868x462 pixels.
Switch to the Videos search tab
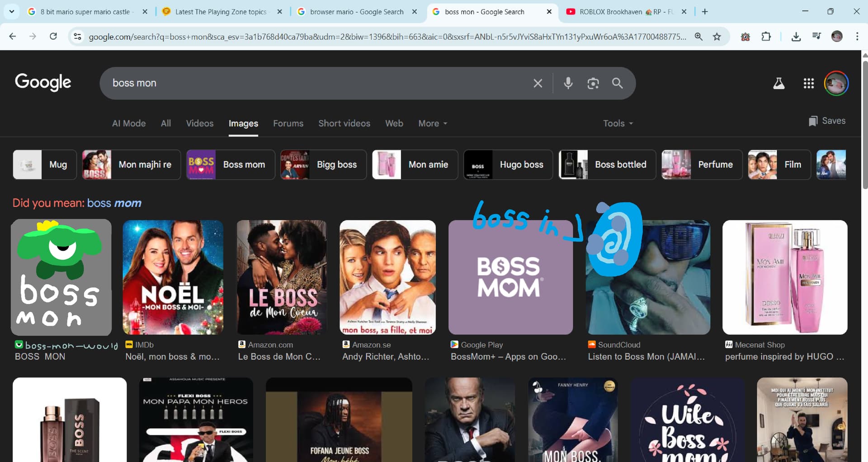[x=199, y=123]
